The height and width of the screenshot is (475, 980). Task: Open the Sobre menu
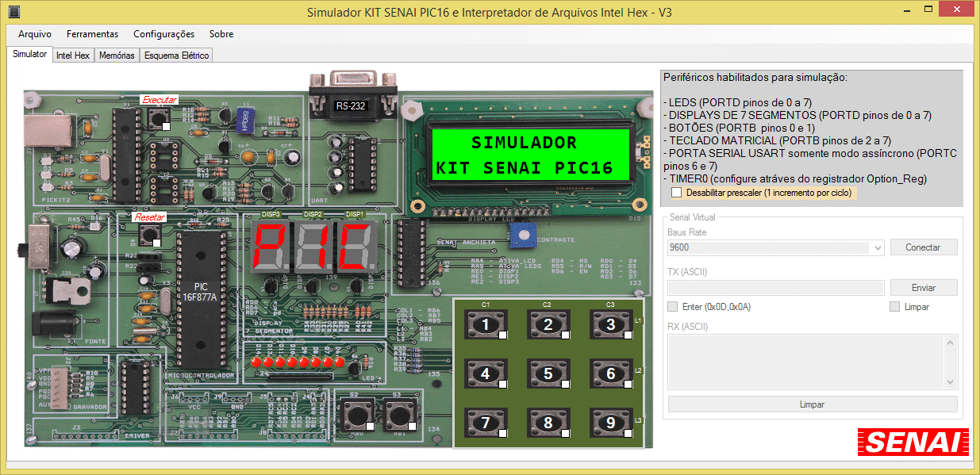pyautogui.click(x=221, y=34)
